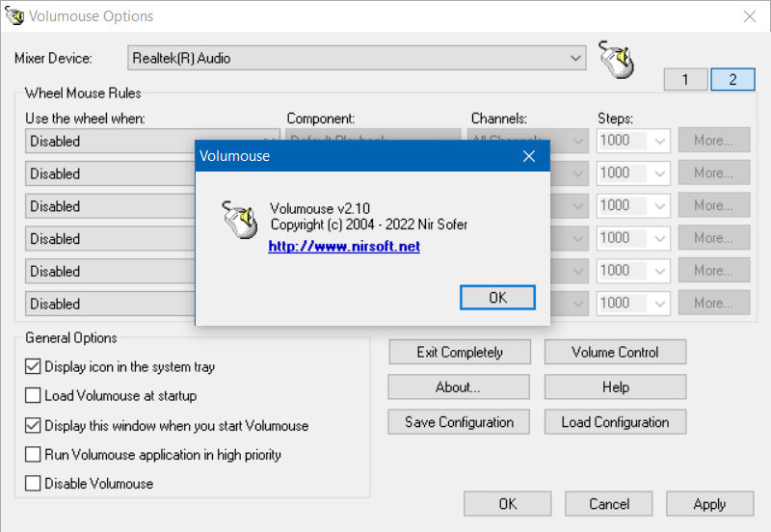Click the Channels: column label
The image size is (771, 532).
pos(498,119)
